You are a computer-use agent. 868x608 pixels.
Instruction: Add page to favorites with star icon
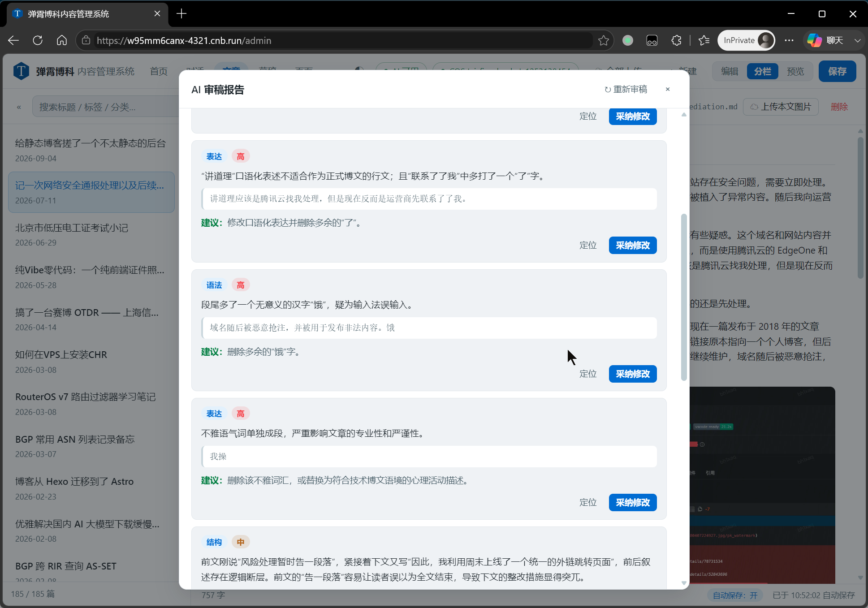point(603,40)
